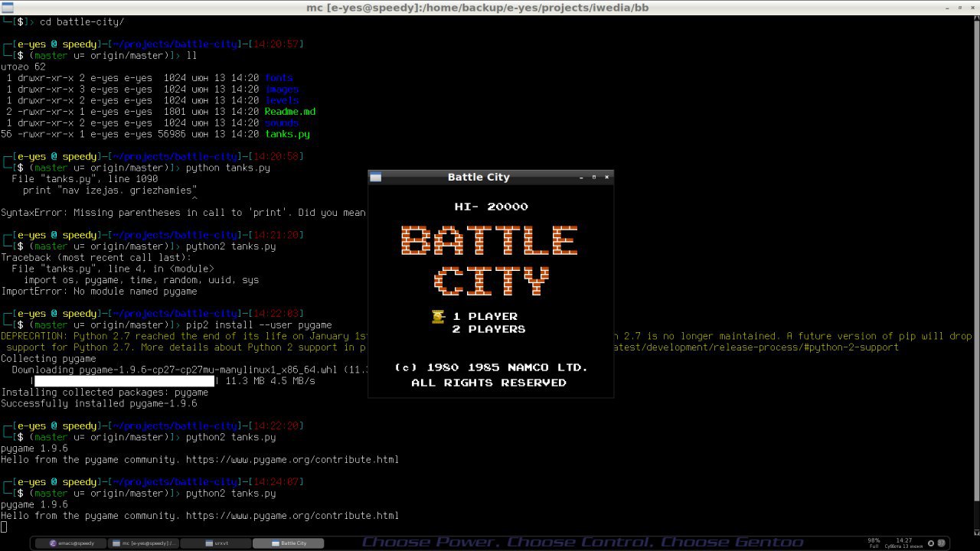980x551 pixels.
Task: Activate the Battle City taskbar entry
Action: [x=289, y=543]
